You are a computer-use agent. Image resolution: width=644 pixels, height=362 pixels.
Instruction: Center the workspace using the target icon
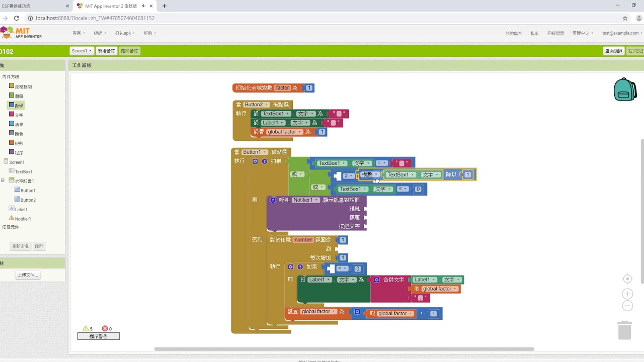tap(627, 279)
